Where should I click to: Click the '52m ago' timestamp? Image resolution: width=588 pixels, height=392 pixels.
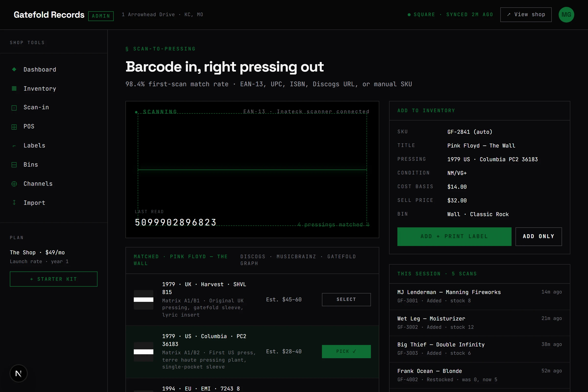(x=551, y=371)
